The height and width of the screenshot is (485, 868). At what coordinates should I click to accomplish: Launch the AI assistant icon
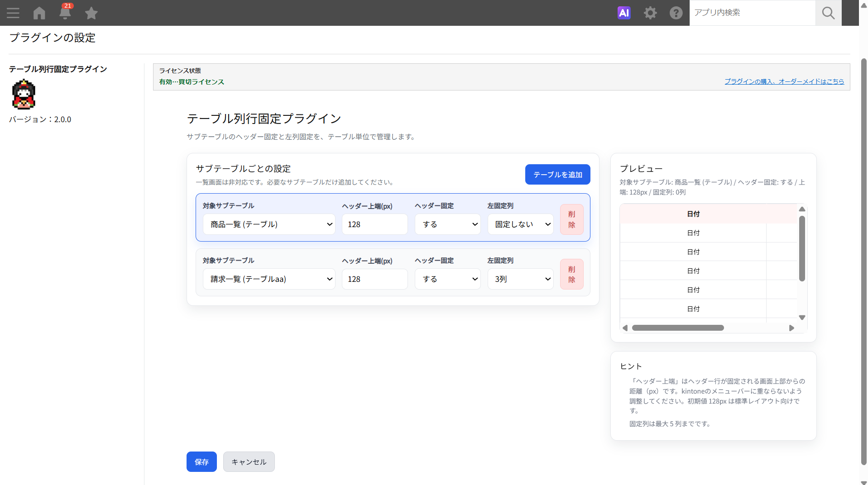tap(624, 13)
